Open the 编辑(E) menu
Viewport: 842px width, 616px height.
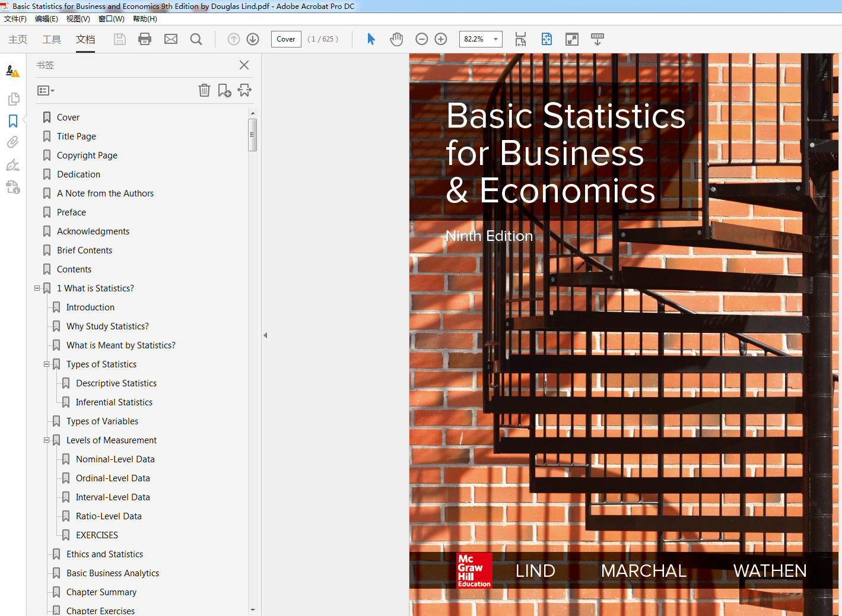(46, 19)
